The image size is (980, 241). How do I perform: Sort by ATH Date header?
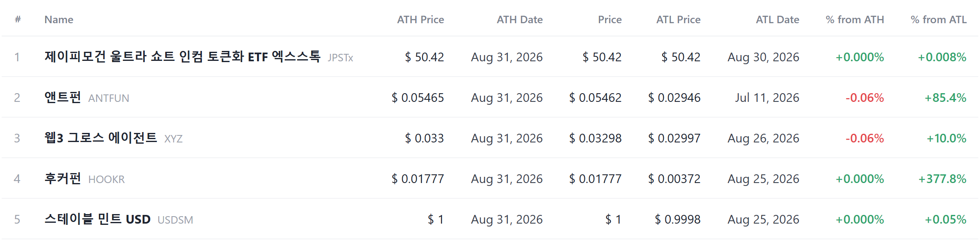pos(520,19)
